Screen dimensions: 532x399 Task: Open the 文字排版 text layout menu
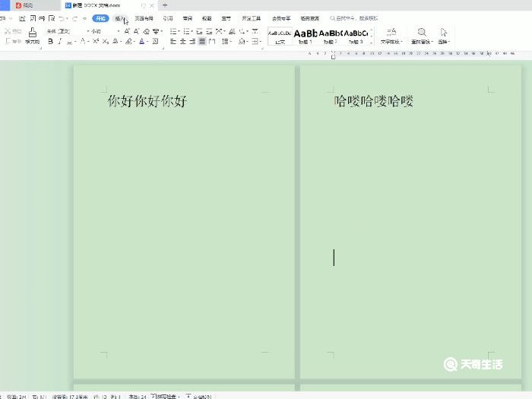[x=391, y=36]
